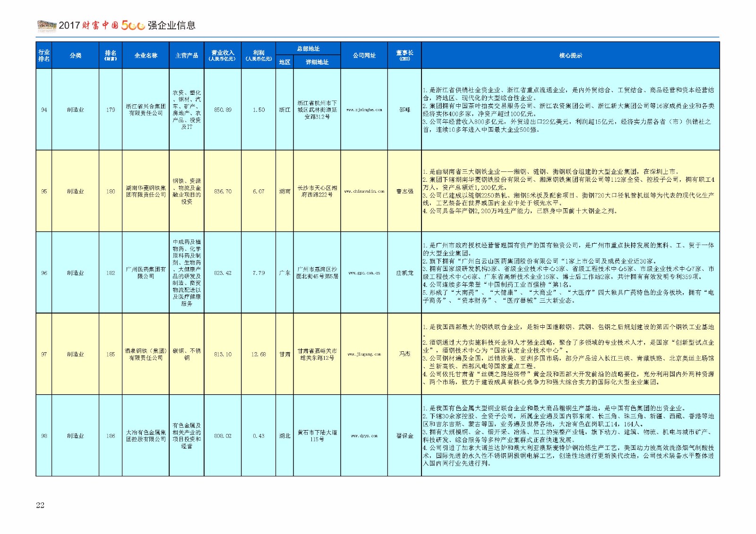Click the 行业排名 column header
Viewport: 756px width, 534px height.
click(44, 55)
